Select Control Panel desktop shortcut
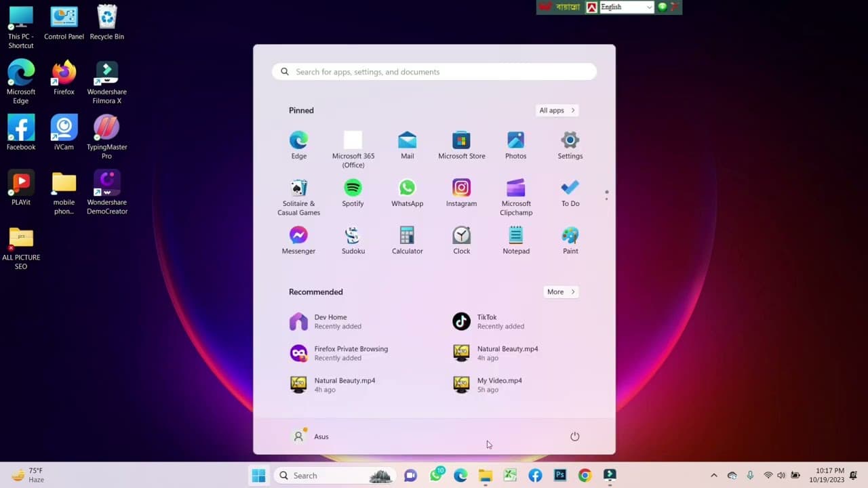 [64, 22]
